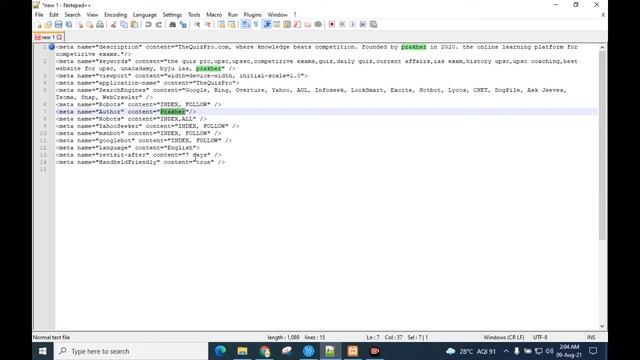Click Save recorded macro icon
The image size is (640, 360).
[x=373, y=24]
